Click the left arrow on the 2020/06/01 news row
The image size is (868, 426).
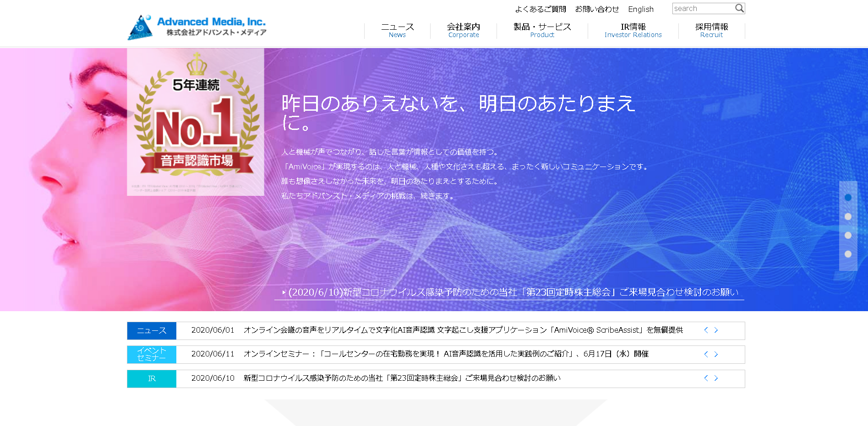click(705, 330)
